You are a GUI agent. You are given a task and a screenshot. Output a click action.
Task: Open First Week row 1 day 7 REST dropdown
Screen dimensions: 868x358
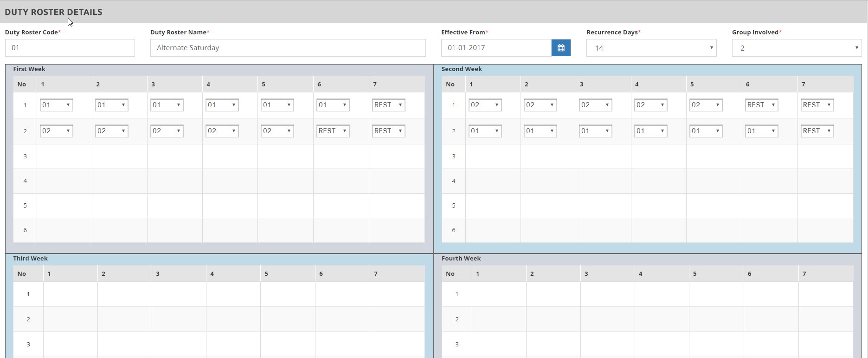pyautogui.click(x=389, y=105)
